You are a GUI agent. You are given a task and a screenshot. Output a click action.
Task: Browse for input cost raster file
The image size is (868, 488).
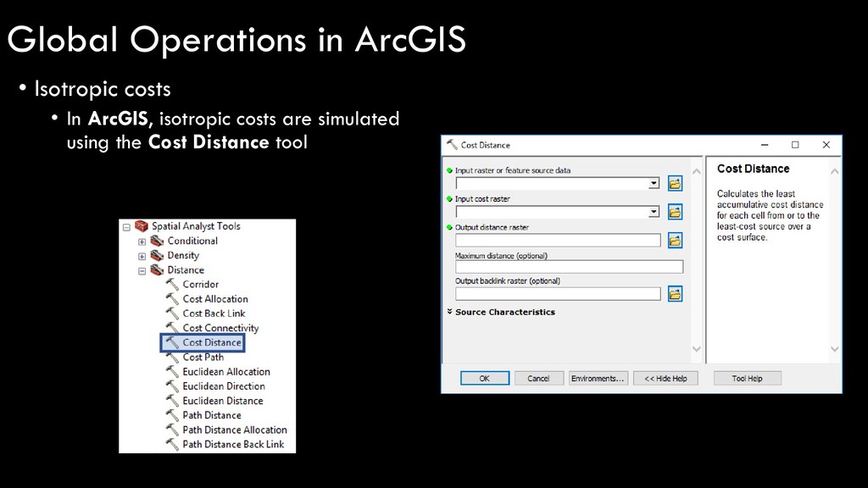pyautogui.click(x=675, y=211)
